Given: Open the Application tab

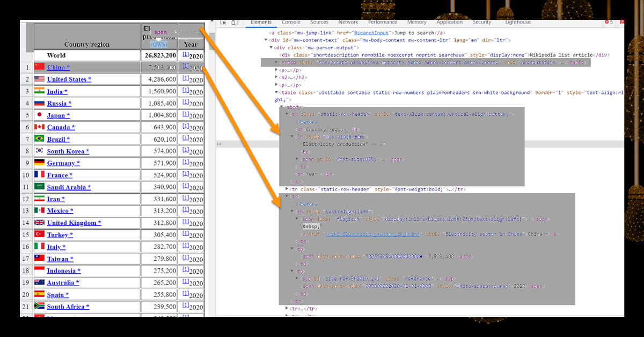Looking at the screenshot, I should tap(449, 23).
